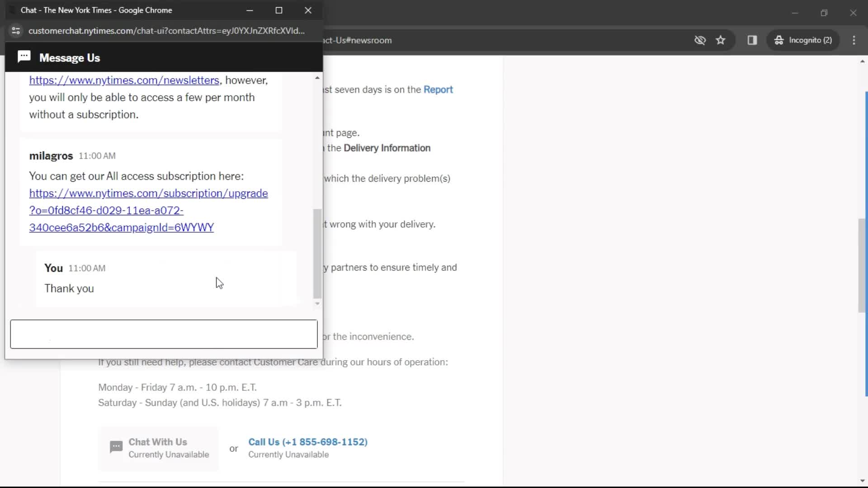Open the nytimes.com/newsletters link in chat
Screen dimensions: 868x488
pyautogui.click(x=124, y=80)
